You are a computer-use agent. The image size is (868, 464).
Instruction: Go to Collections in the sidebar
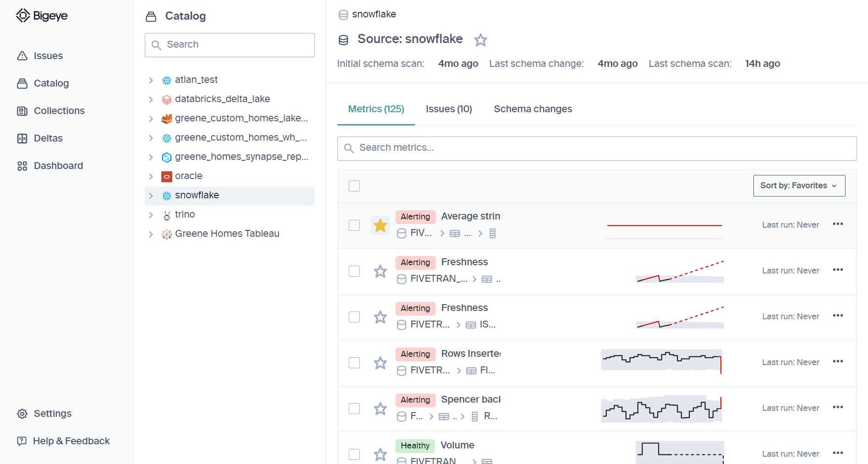[59, 111]
